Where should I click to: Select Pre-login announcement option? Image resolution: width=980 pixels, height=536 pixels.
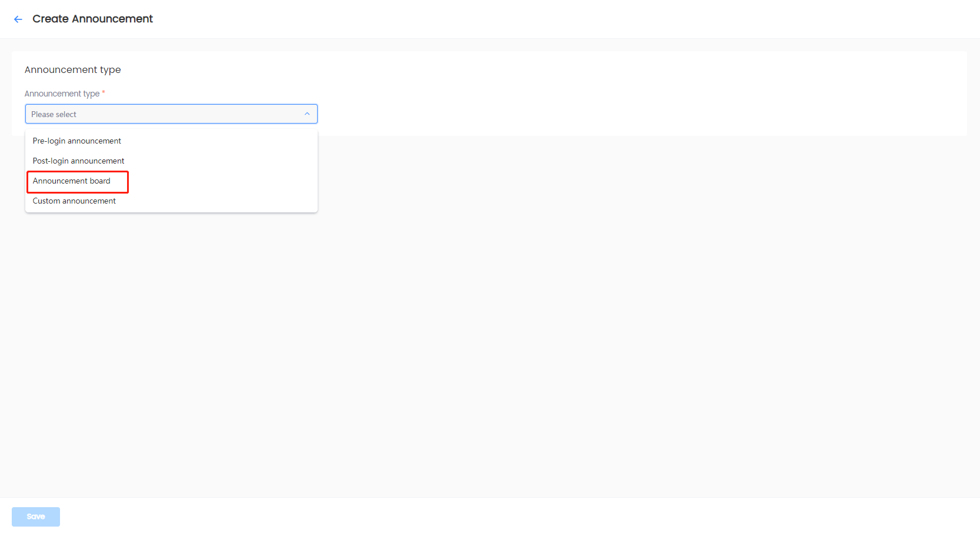pos(77,141)
